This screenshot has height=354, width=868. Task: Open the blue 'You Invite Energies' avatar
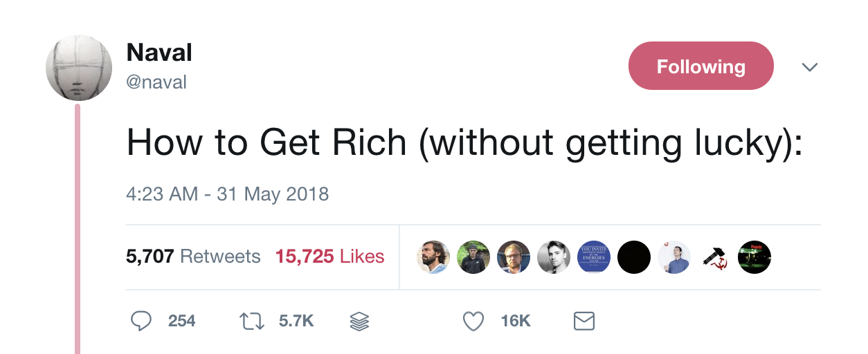(593, 257)
